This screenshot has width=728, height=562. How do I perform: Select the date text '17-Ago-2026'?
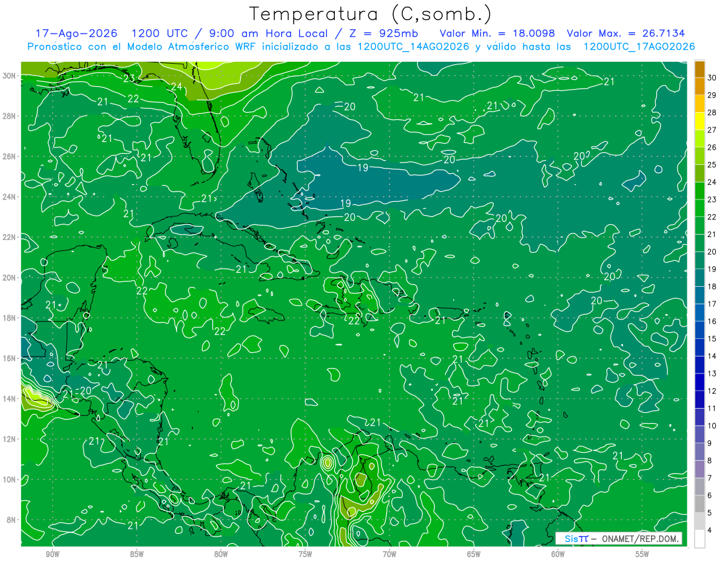[x=77, y=33]
